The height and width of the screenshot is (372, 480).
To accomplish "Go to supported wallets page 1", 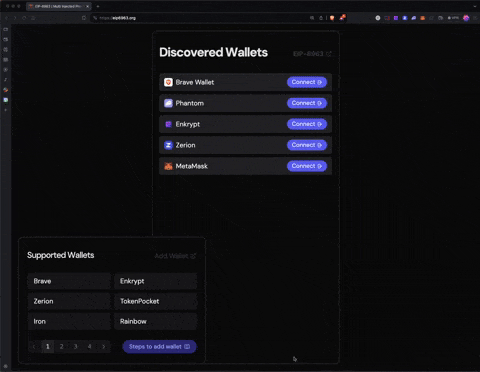I will [48, 347].
